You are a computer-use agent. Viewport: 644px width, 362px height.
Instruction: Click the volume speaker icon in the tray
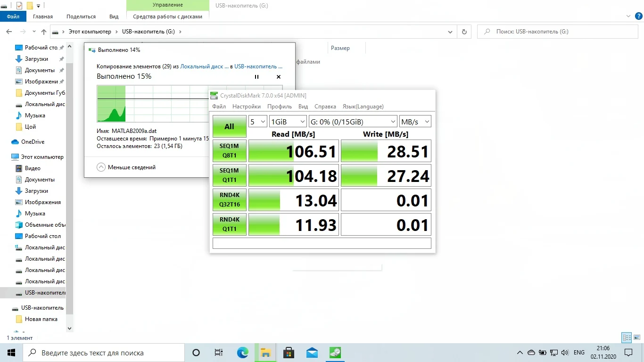(x=566, y=353)
